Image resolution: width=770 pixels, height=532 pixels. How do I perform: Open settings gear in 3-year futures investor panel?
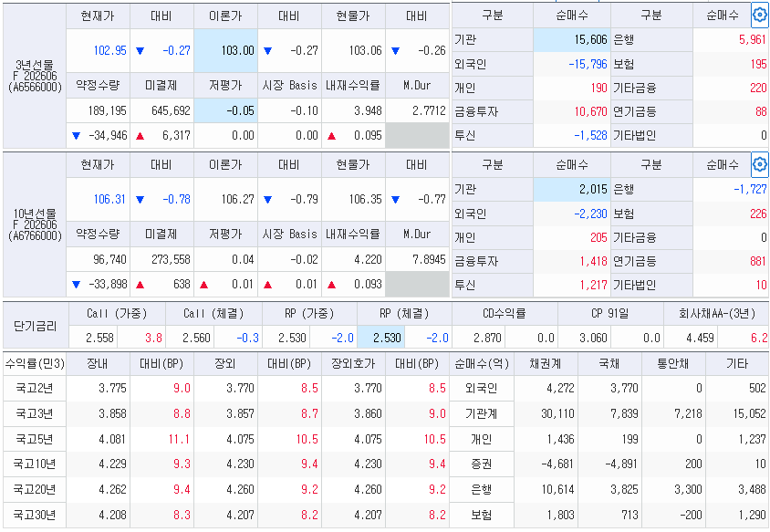[x=760, y=16]
